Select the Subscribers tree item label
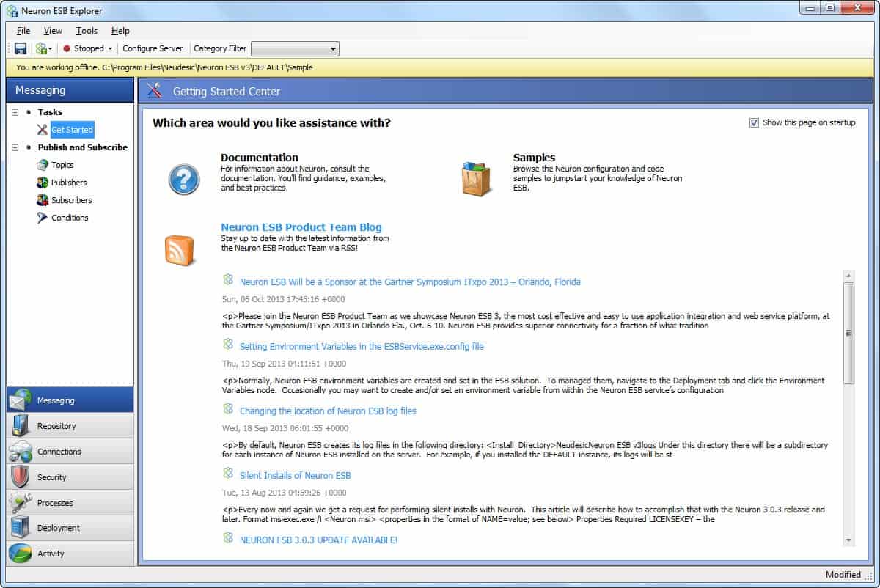The height and width of the screenshot is (588, 880). [72, 200]
